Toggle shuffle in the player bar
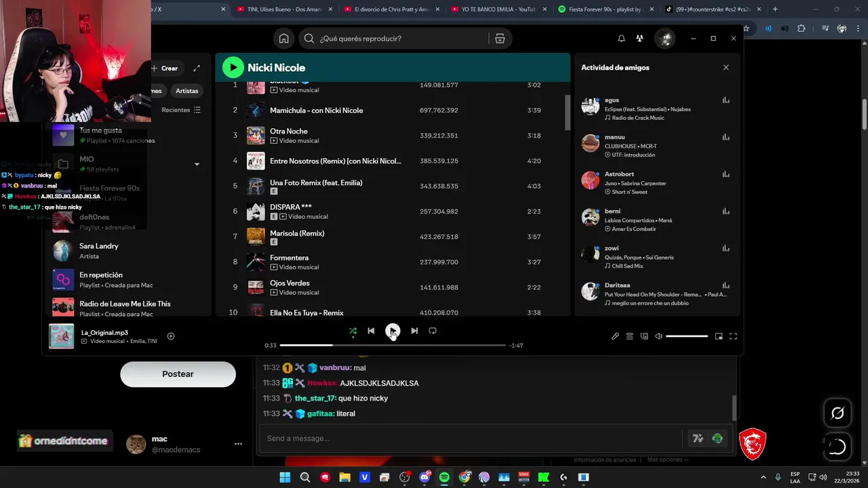 (353, 331)
